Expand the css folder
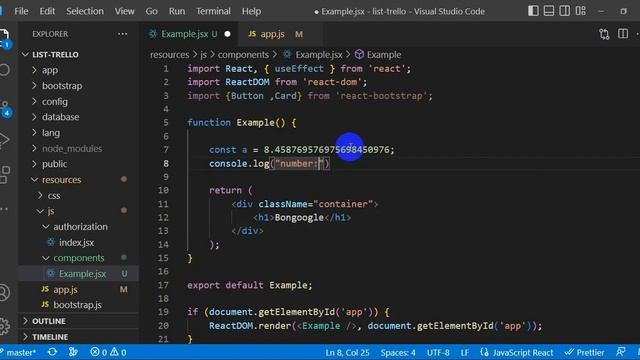Image resolution: width=640 pixels, height=360 pixels. tap(53, 196)
